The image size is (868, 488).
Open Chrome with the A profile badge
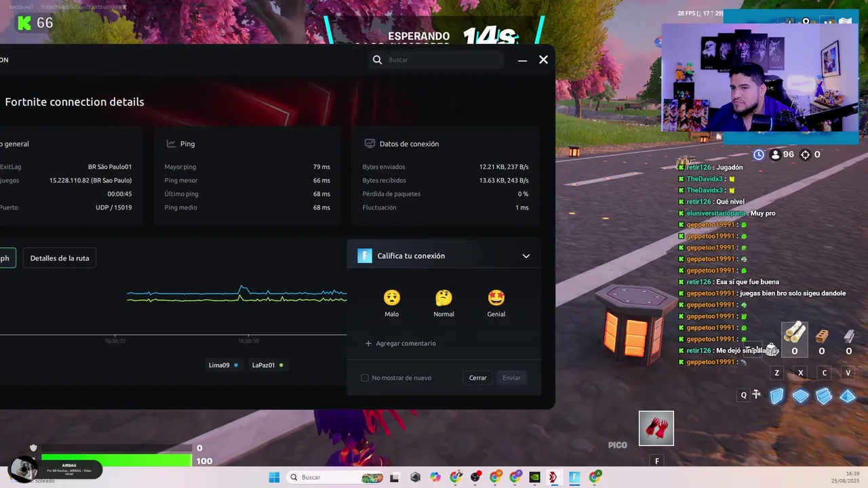595,477
